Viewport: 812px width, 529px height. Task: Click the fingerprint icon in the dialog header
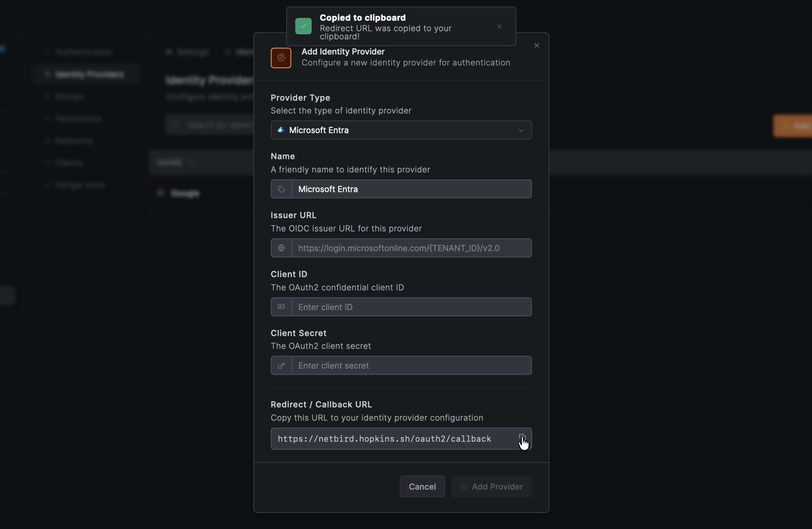point(281,58)
